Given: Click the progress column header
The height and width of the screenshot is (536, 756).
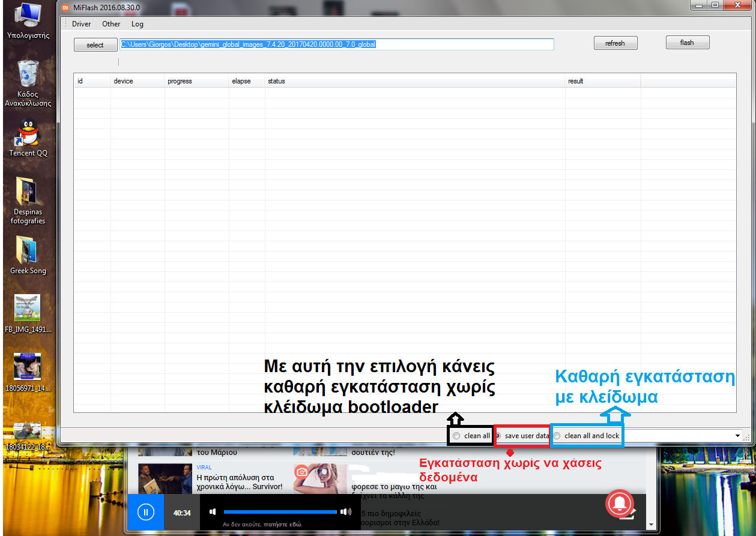Looking at the screenshot, I should point(196,81).
